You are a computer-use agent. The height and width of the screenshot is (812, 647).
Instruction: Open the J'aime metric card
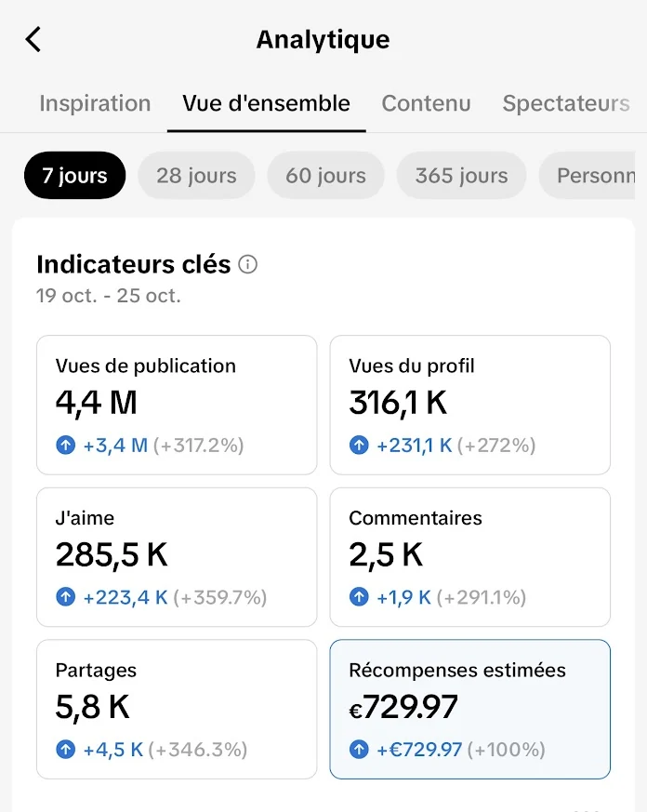tap(177, 557)
